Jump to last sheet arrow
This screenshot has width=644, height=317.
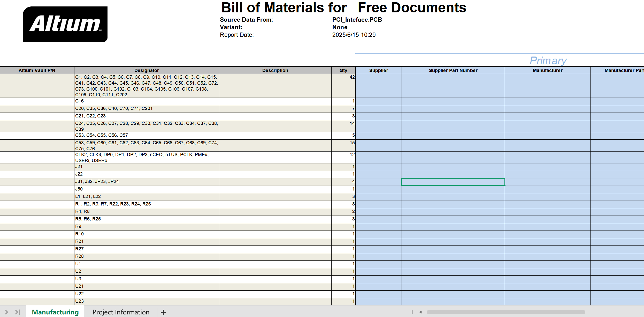coord(18,312)
